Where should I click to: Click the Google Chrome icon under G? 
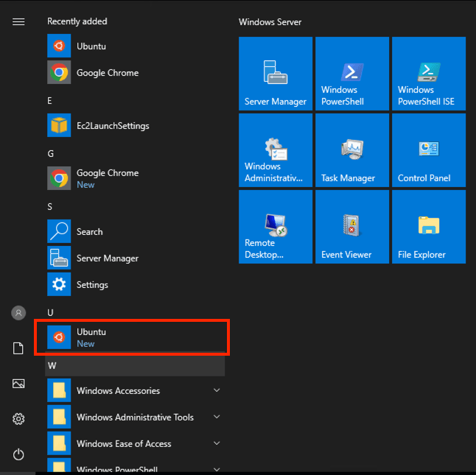coord(59,178)
